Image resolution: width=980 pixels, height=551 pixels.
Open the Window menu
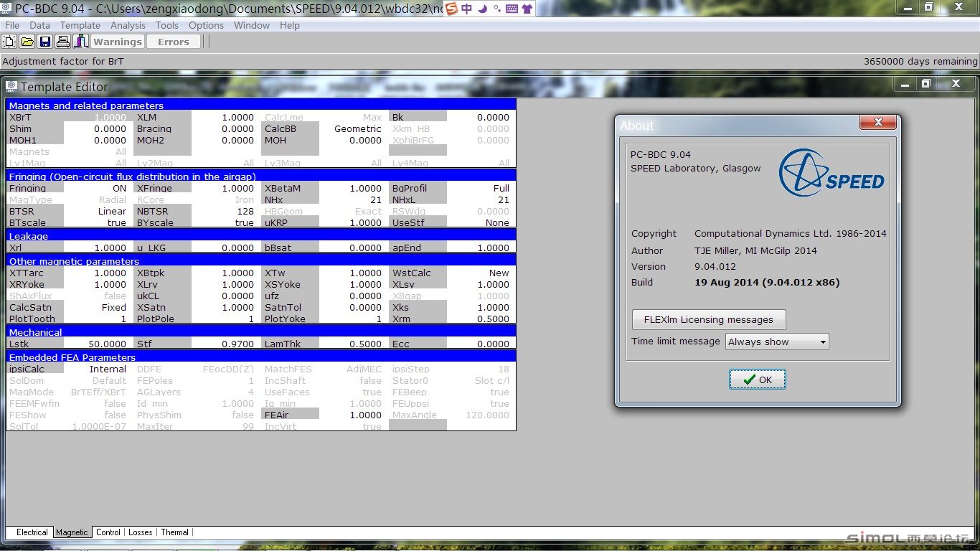(x=252, y=25)
